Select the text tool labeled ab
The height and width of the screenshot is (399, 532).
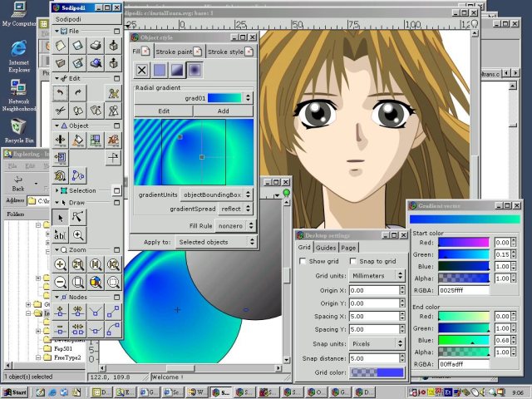coord(61,234)
